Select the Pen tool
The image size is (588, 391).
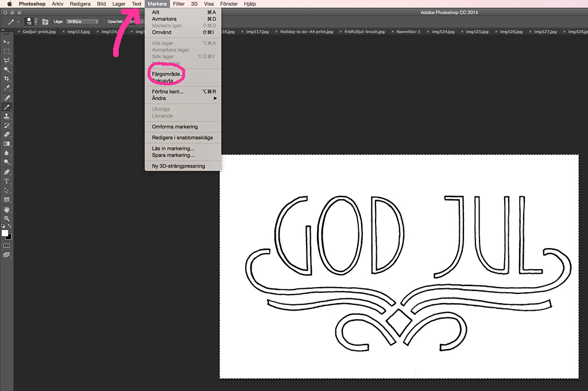click(x=7, y=172)
